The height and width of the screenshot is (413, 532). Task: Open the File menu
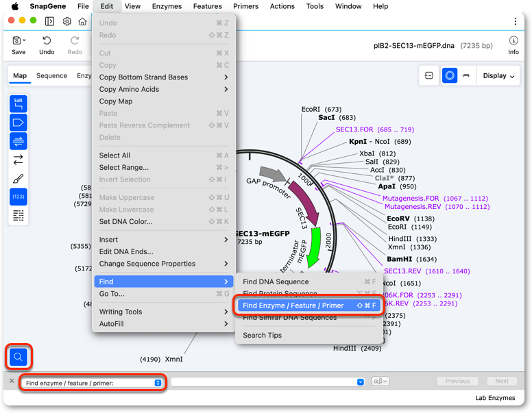(x=83, y=6)
